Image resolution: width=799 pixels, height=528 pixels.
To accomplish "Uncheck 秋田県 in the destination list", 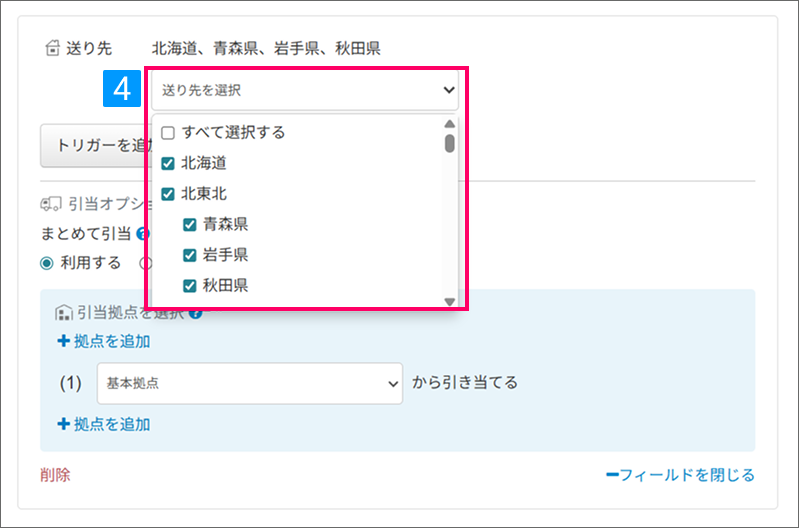I will 190,285.
